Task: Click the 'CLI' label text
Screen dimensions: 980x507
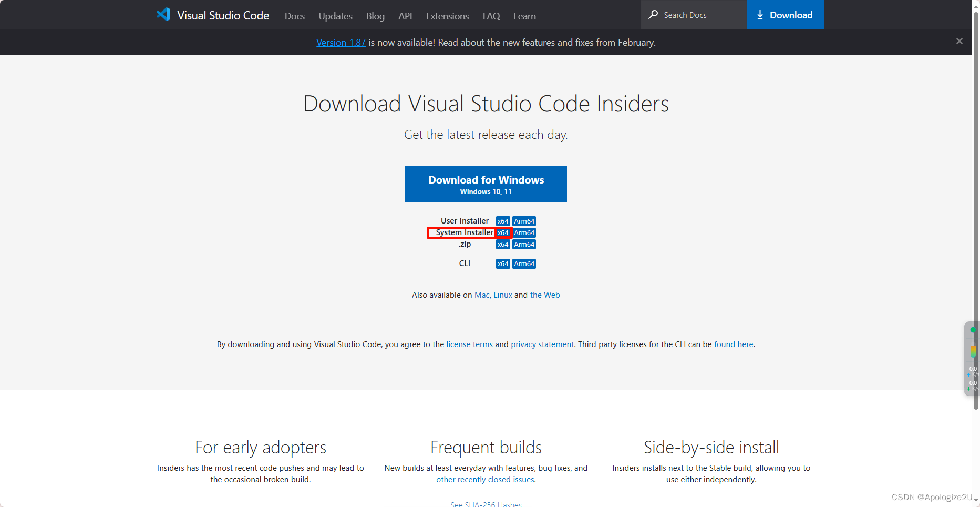Action: 465,263
